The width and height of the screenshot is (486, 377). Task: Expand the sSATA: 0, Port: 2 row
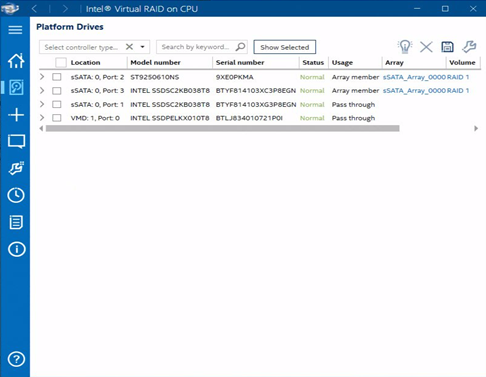(42, 77)
